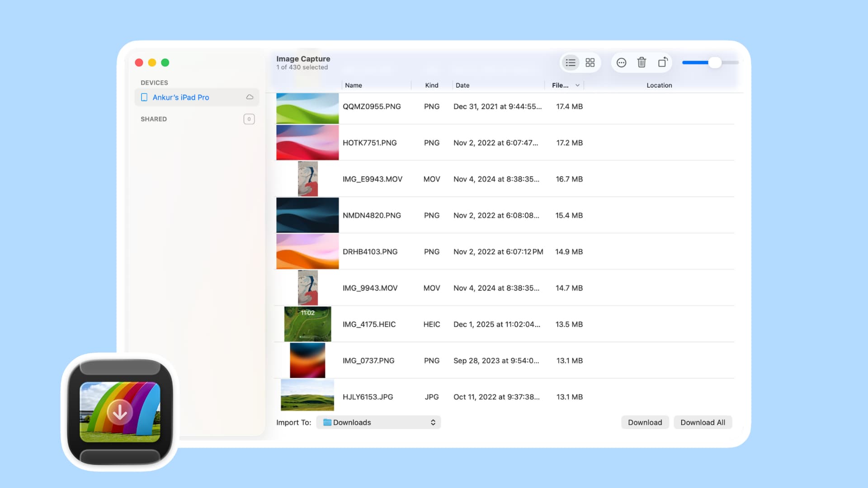
Task: Click the Download All button
Action: [703, 422]
